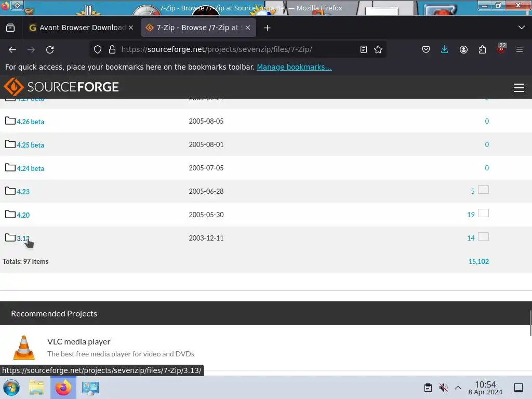Click the date 2003-12-11
This screenshot has height=399, width=532.
coord(206,238)
